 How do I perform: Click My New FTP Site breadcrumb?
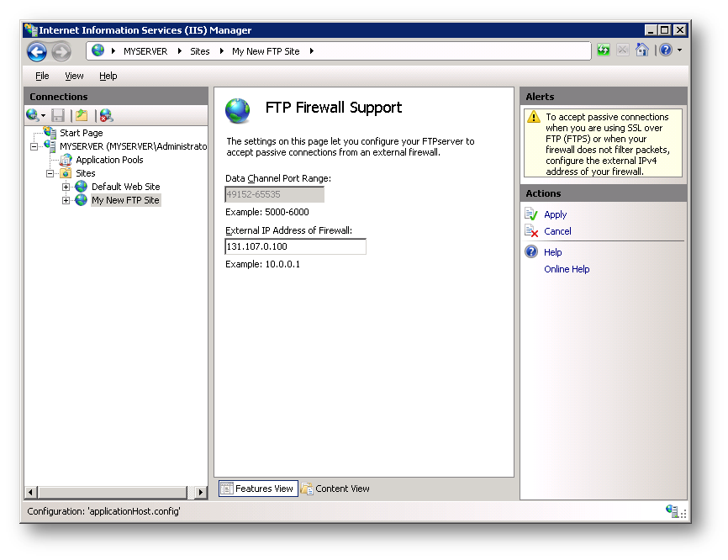tap(266, 51)
